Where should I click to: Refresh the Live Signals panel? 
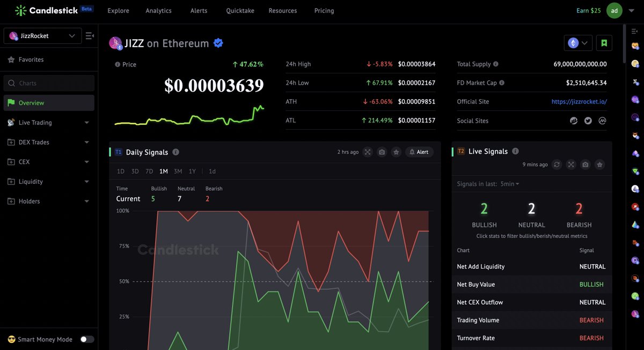click(557, 165)
